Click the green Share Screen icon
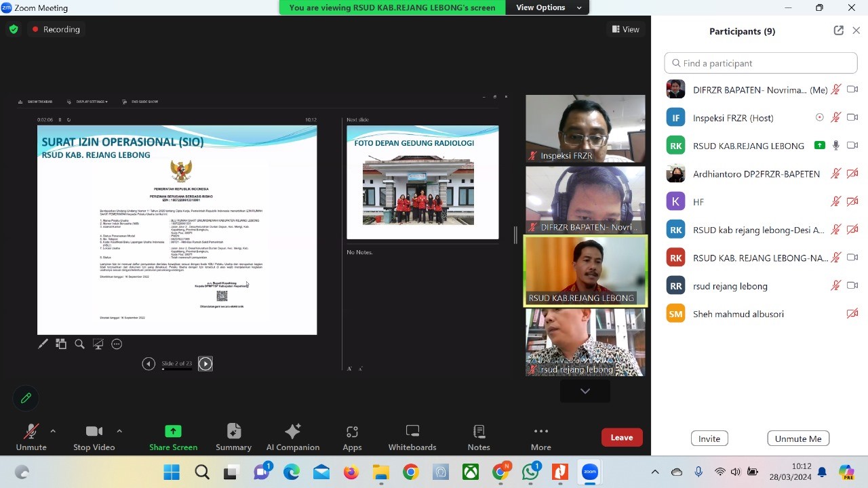Viewport: 868px width, 488px height. coord(173,431)
